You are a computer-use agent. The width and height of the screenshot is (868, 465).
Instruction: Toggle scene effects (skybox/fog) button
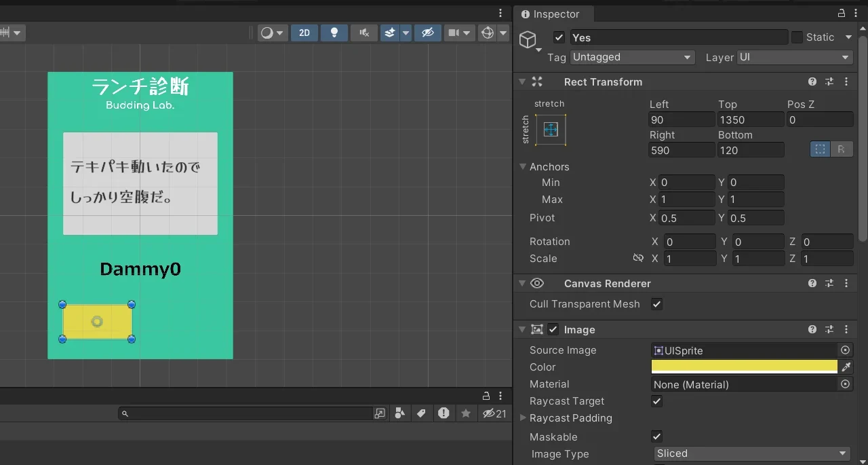pyautogui.click(x=390, y=33)
